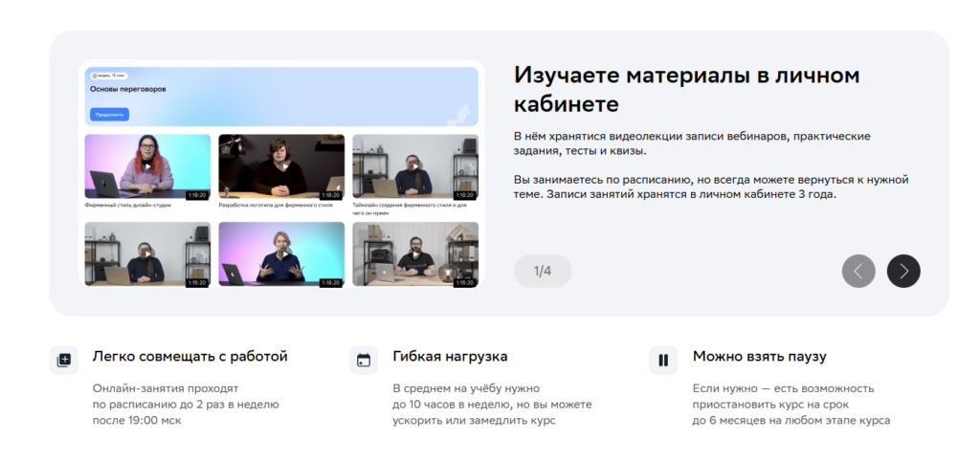
Task: Click text about pausing course до 6 месяцев
Action: tap(791, 405)
